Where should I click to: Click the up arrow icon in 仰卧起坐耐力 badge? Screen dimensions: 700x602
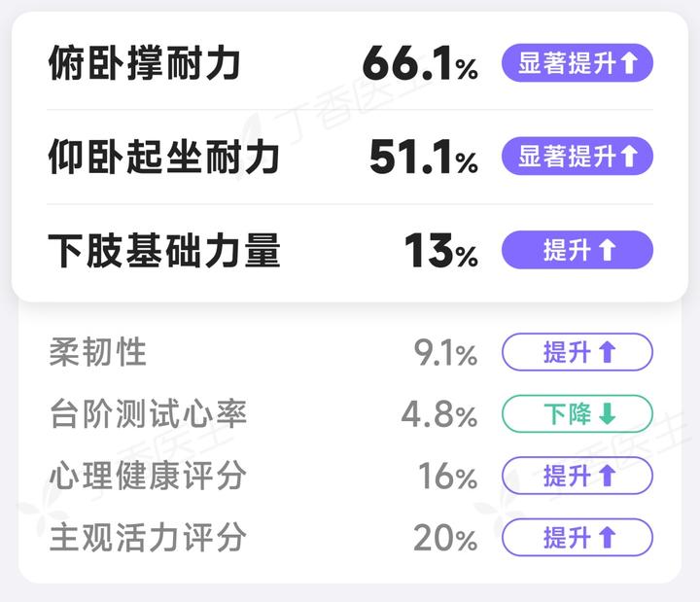click(629, 156)
